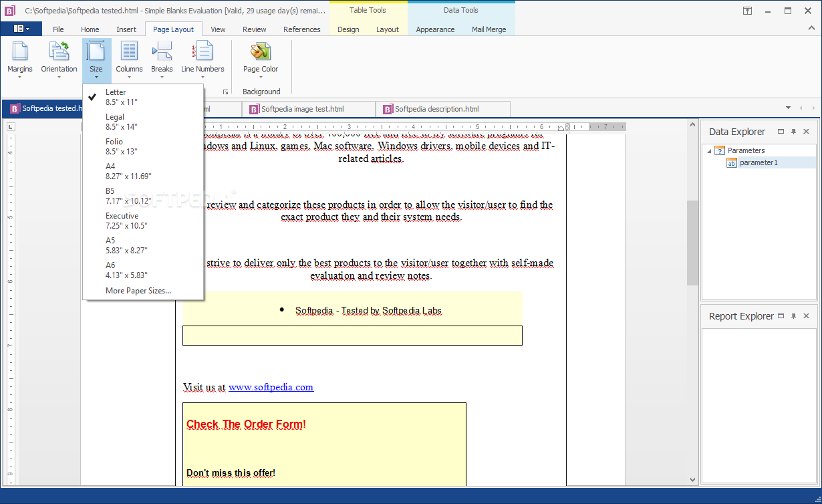Choose Folio 8.5" x 13" size

143,146
